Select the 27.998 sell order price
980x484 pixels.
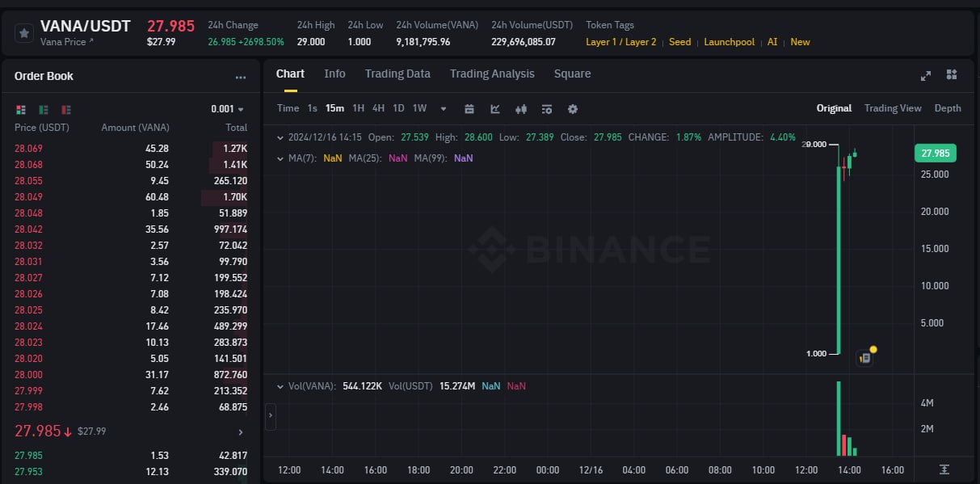click(x=28, y=407)
